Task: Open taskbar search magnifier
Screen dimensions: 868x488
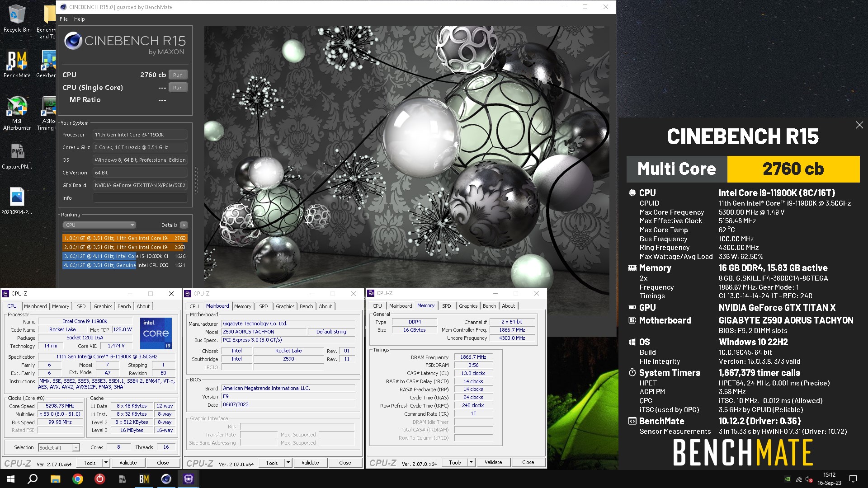Action: (33, 479)
